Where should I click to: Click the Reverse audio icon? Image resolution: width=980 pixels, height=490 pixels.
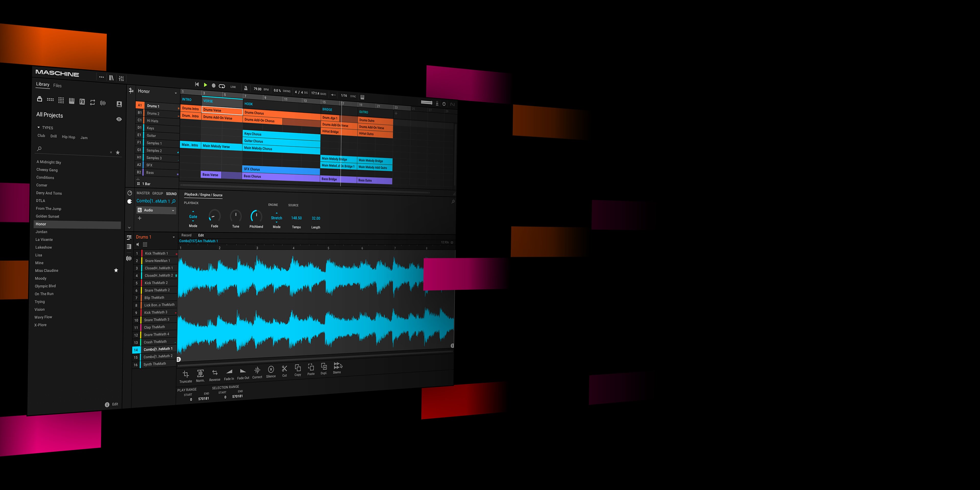point(215,372)
